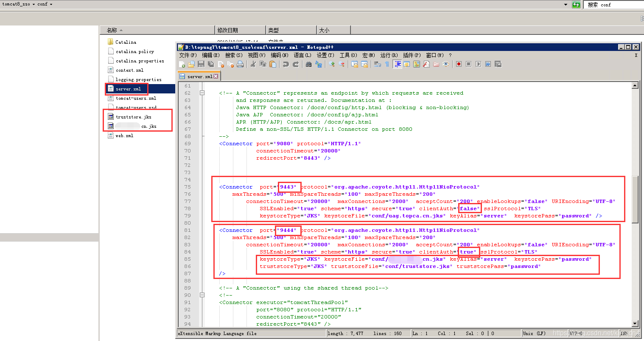Open the 插件(P) menu
The width and height of the screenshot is (644, 341).
point(412,55)
